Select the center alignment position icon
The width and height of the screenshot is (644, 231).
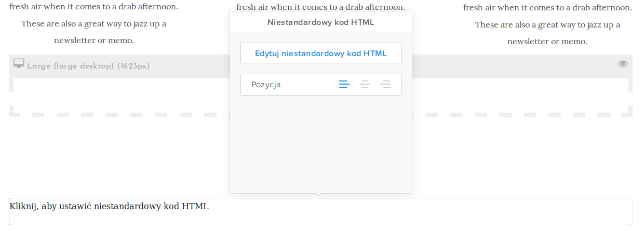click(365, 84)
